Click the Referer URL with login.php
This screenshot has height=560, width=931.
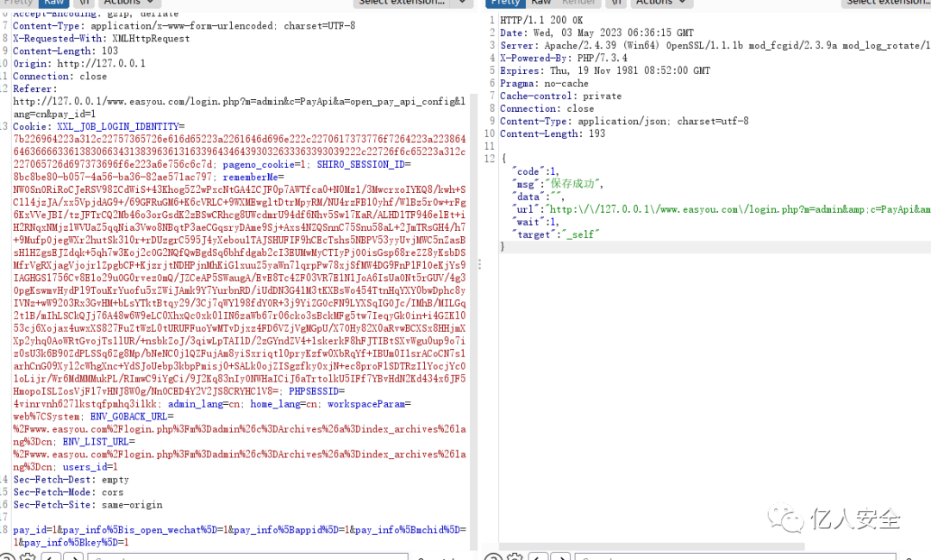pyautogui.click(x=240, y=108)
